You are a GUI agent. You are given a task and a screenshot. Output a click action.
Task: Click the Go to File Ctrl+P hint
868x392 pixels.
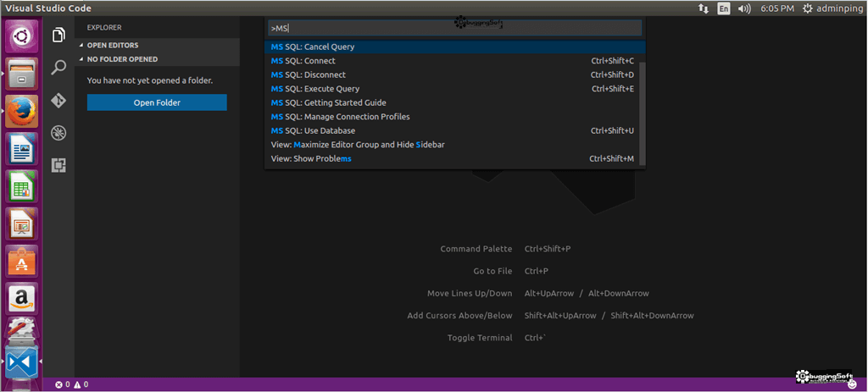click(x=511, y=271)
